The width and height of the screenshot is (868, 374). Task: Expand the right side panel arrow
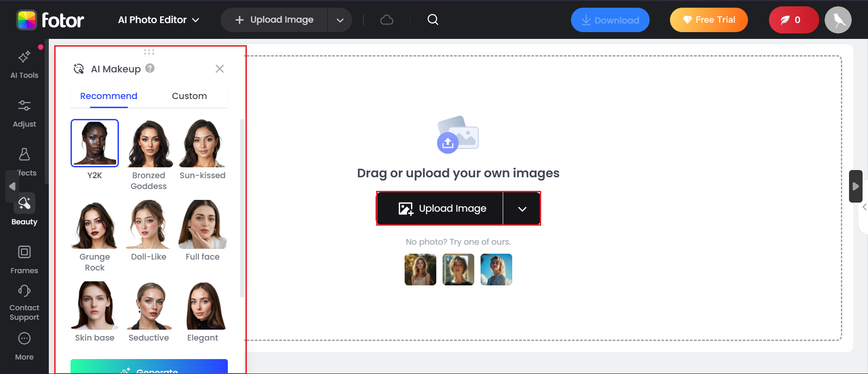click(855, 186)
